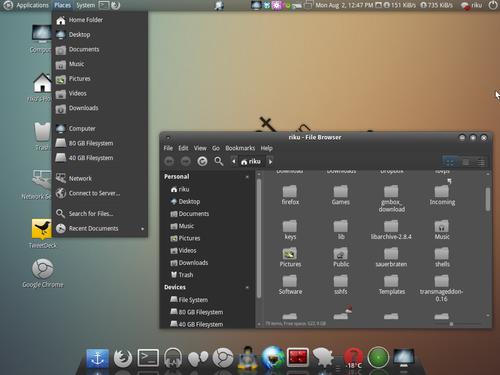Collapse the Personal section in sidebar
The image size is (500, 375).
[247, 177]
